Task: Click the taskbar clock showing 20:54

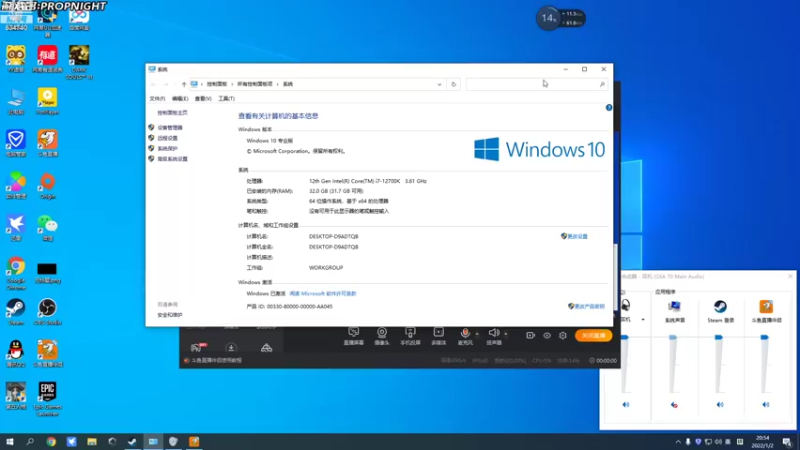Action: [x=762, y=442]
